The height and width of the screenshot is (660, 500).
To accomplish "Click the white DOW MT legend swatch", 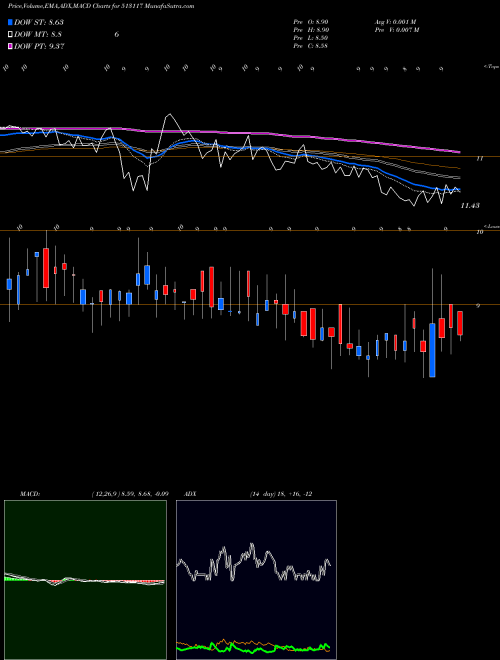I will tap(10, 35).
